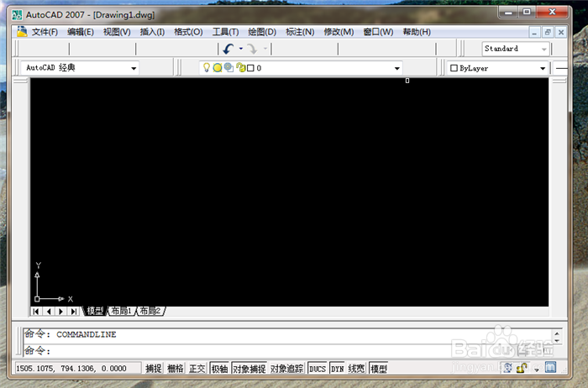The image size is (588, 388).
Task: Click the command line input field
Action: click(x=288, y=351)
